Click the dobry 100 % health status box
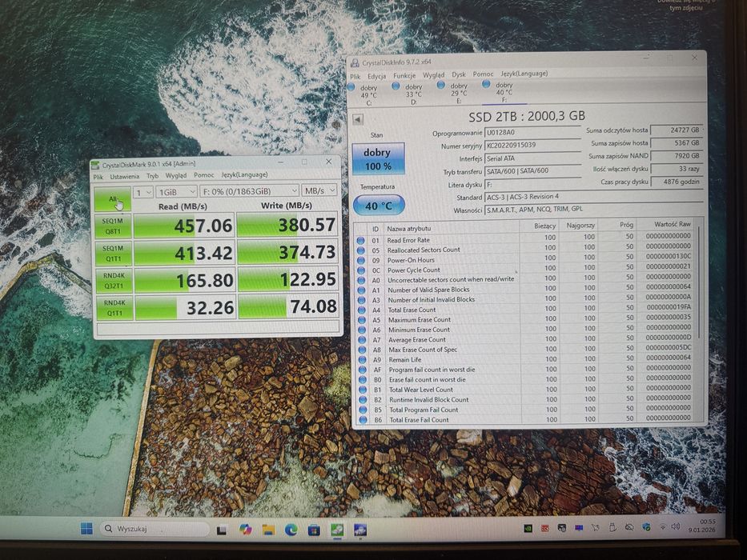747x560 pixels. (x=378, y=159)
